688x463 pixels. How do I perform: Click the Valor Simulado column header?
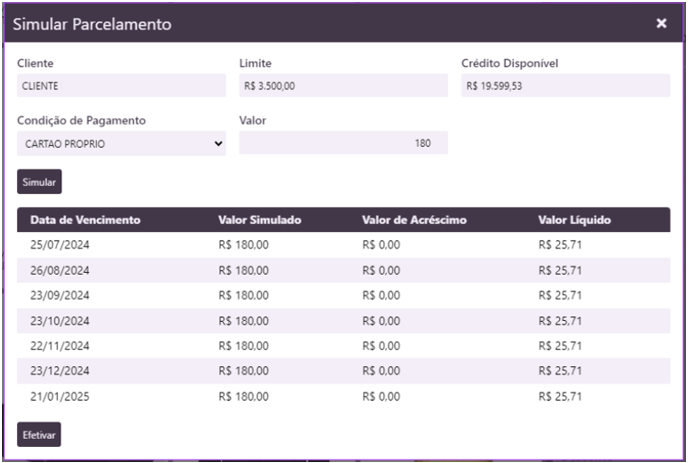pos(260,220)
